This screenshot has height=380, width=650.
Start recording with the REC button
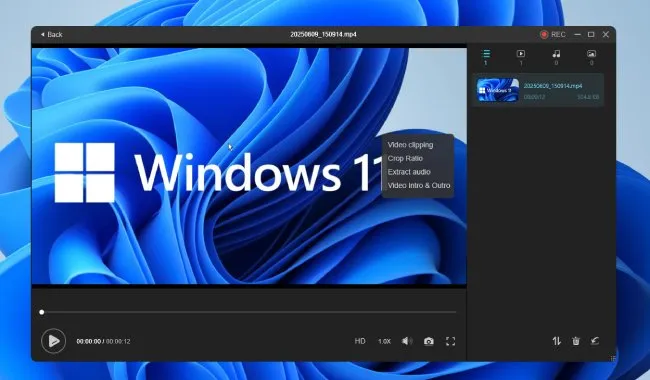[x=553, y=34]
